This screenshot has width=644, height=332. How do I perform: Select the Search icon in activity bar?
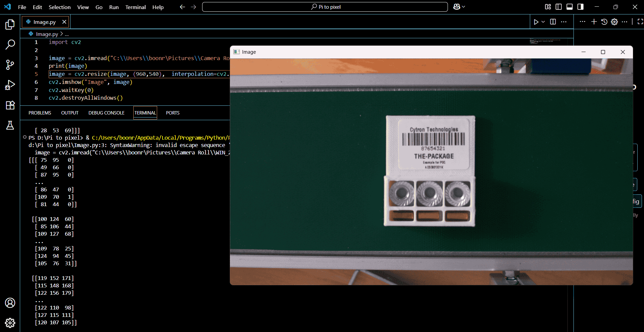(10, 44)
